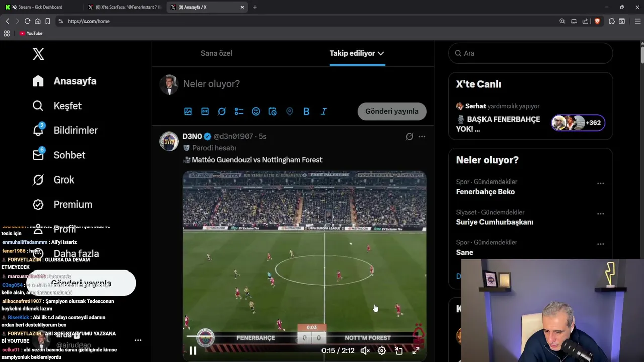Screen dimensions: 644x362
Task: Open the browser main hamburger menu
Action: click(x=638, y=21)
